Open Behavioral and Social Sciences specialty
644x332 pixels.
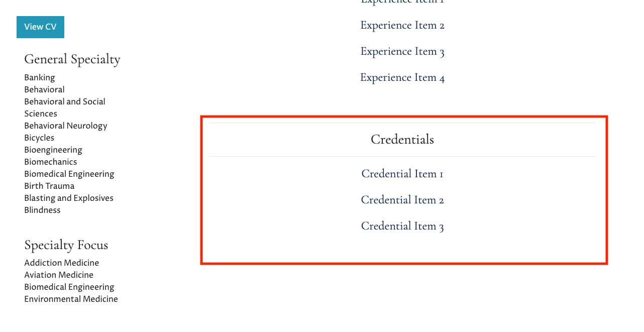(x=65, y=107)
